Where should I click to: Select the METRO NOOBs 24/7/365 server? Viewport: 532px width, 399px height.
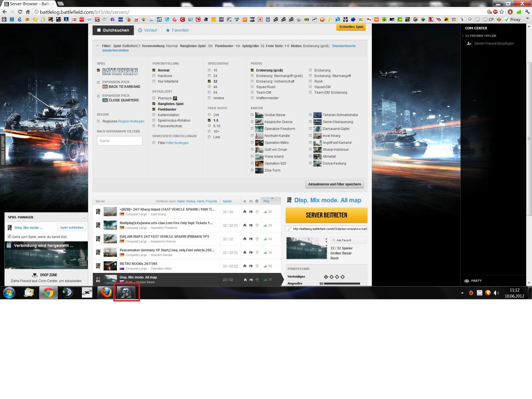[187, 266]
